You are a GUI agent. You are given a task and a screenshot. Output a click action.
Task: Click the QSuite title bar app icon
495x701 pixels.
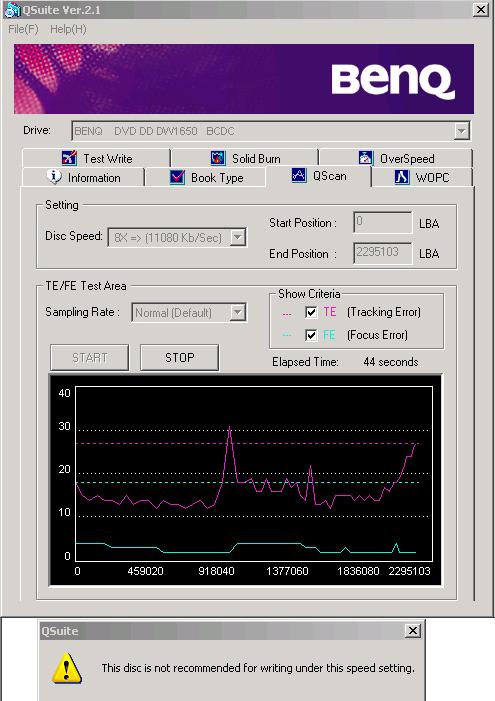point(12,10)
